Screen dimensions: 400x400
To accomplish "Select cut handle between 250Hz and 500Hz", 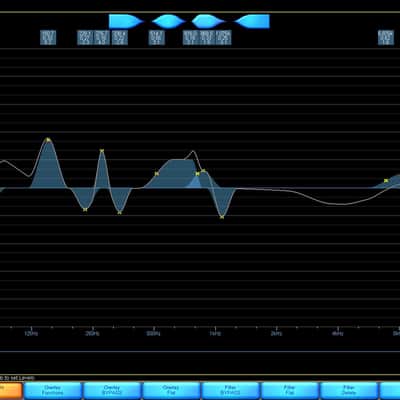I will [120, 213].
